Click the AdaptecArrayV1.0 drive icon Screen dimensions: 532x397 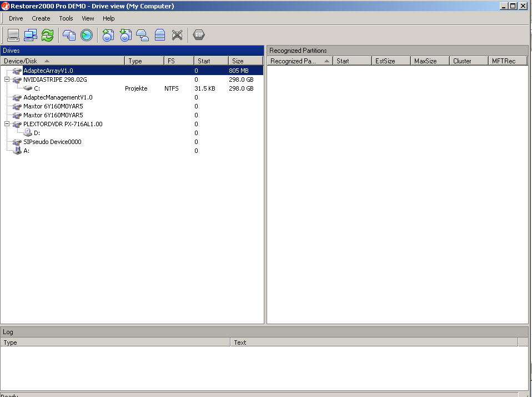coord(17,71)
